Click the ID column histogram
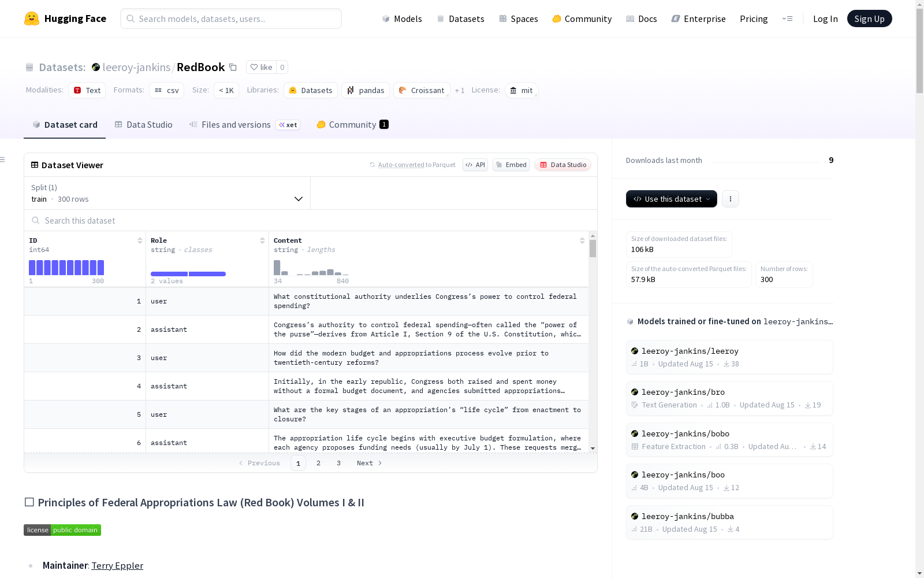The image size is (924, 578). pos(66,268)
